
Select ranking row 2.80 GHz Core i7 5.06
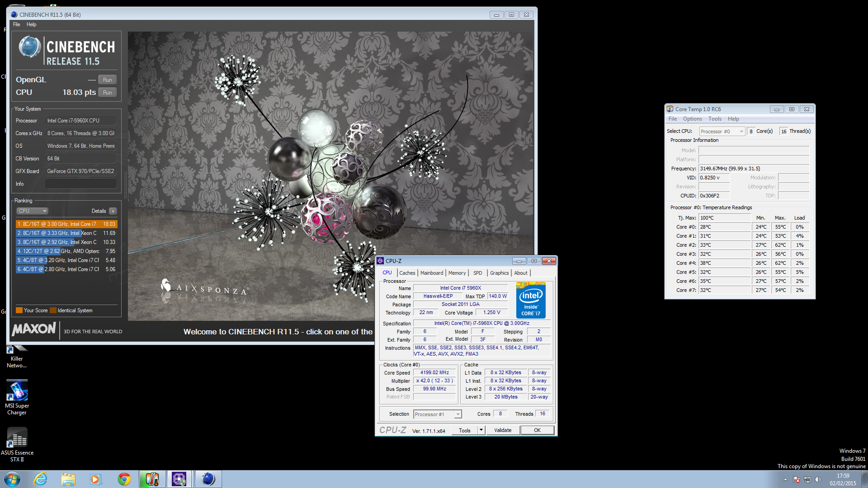click(66, 269)
